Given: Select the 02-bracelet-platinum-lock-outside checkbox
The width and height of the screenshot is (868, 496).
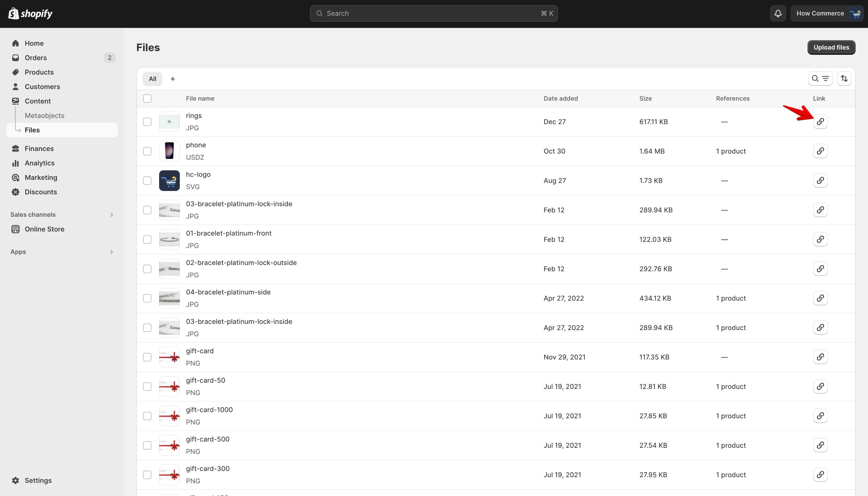Looking at the screenshot, I should [147, 269].
